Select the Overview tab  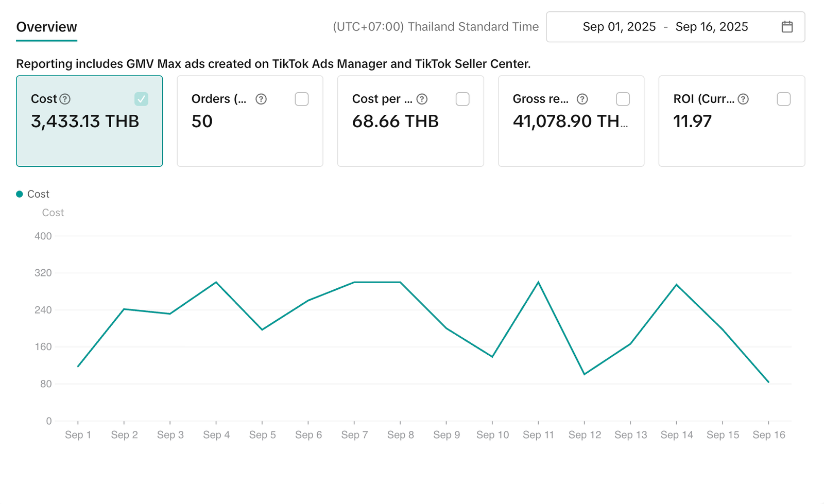pyautogui.click(x=46, y=27)
